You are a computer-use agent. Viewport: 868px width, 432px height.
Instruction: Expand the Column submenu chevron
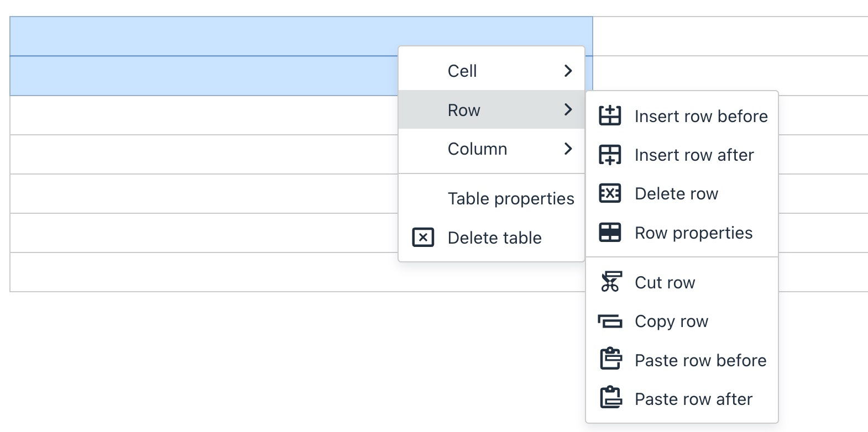tap(568, 149)
